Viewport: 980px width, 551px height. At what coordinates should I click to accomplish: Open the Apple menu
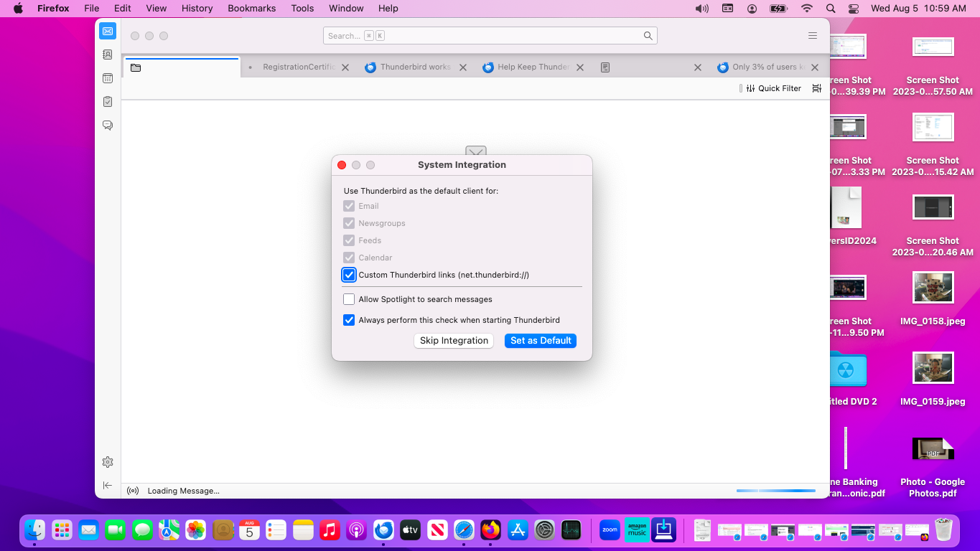(18, 9)
